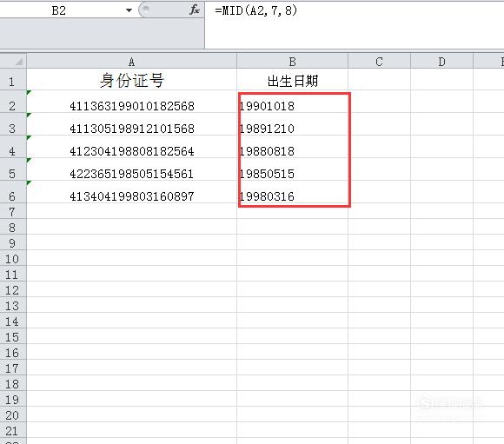The width and height of the screenshot is (504, 444).
Task: Click empty cell C2
Action: click(x=379, y=102)
